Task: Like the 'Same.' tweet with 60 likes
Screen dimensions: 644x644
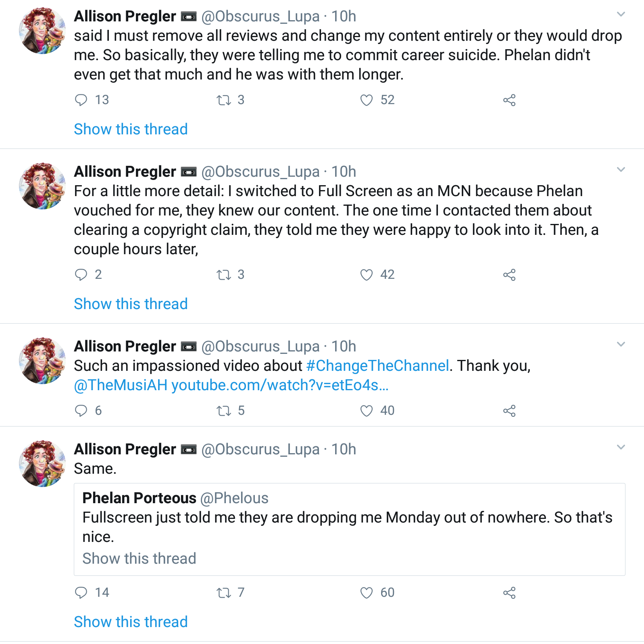Action: tap(366, 593)
